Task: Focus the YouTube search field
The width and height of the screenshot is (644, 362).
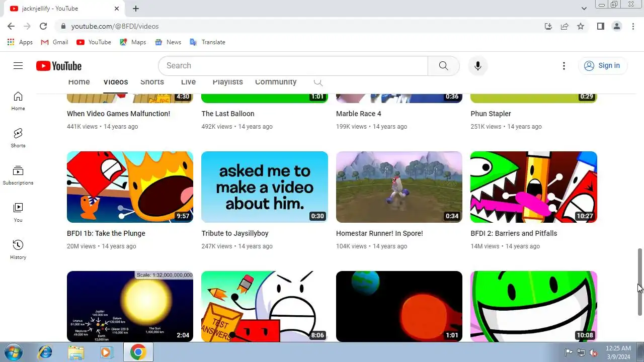Action: pos(293,66)
